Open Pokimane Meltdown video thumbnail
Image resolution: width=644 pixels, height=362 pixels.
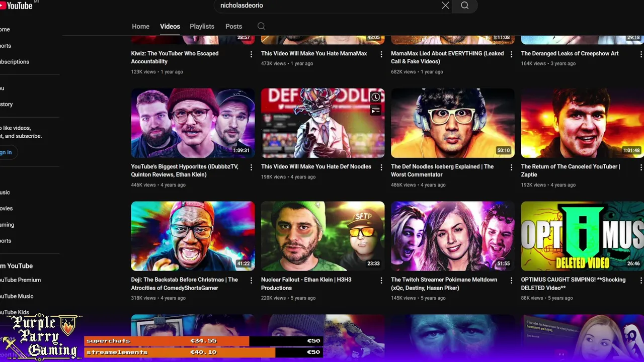453,236
